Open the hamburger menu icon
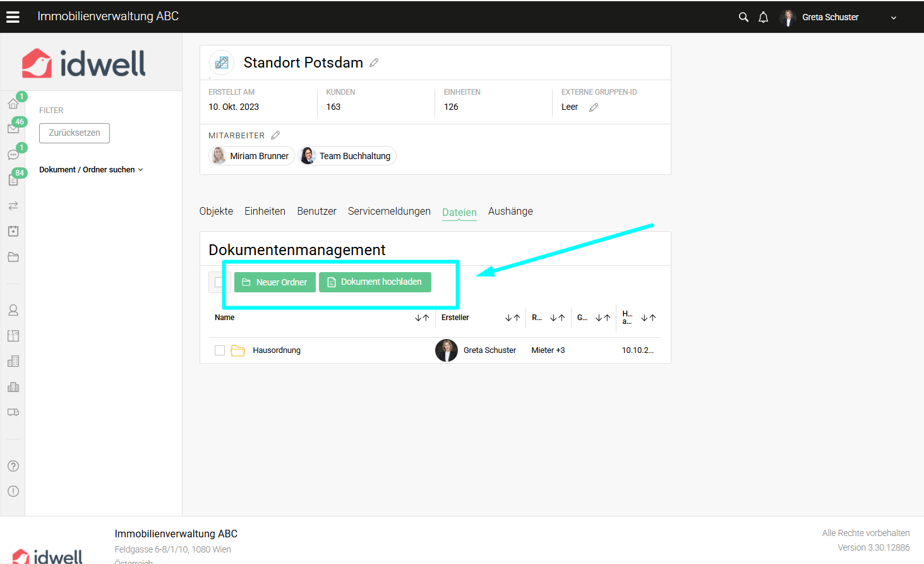The height and width of the screenshot is (567, 924). pos(13,17)
